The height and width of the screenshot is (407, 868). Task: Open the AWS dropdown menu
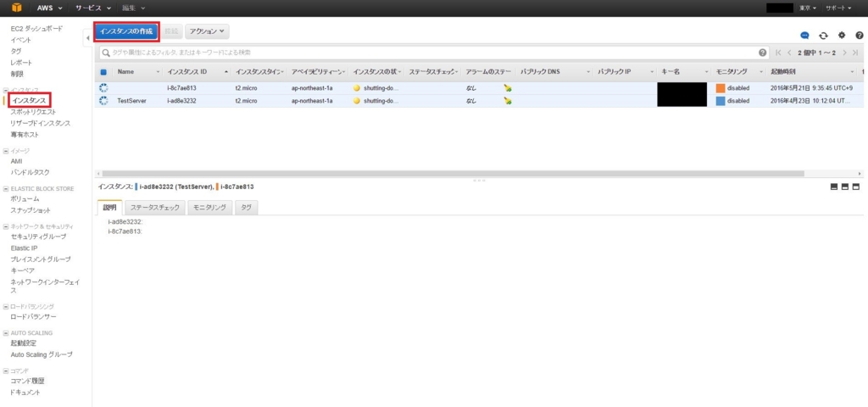pos(49,8)
